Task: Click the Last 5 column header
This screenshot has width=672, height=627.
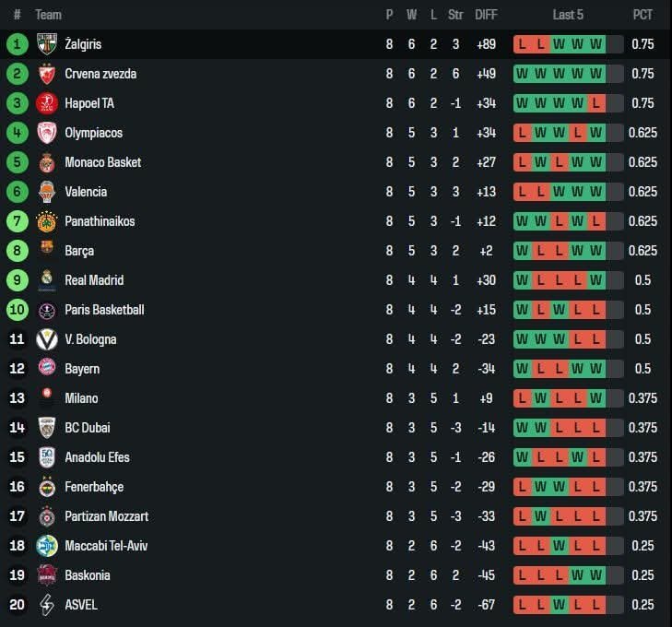Action: pos(568,15)
